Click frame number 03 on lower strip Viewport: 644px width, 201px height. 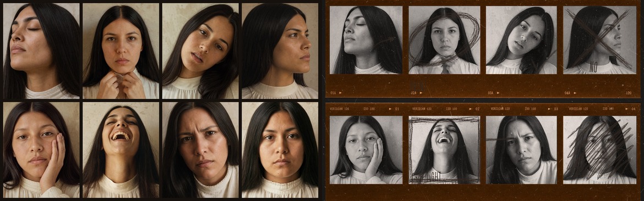tap(556, 109)
